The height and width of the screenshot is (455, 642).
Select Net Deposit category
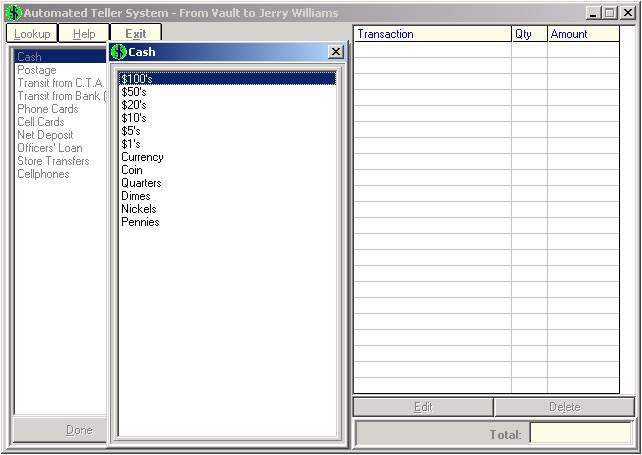45,135
